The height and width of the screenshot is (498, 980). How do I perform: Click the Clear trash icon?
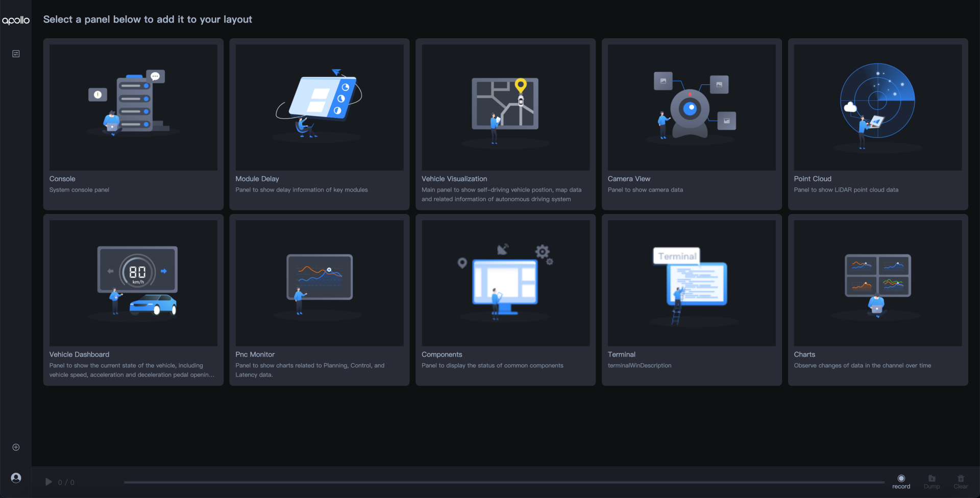point(961,479)
